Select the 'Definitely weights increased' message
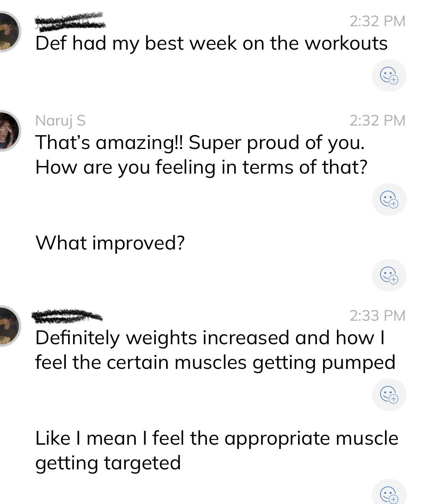This screenshot has height=504, width=425. click(215, 350)
